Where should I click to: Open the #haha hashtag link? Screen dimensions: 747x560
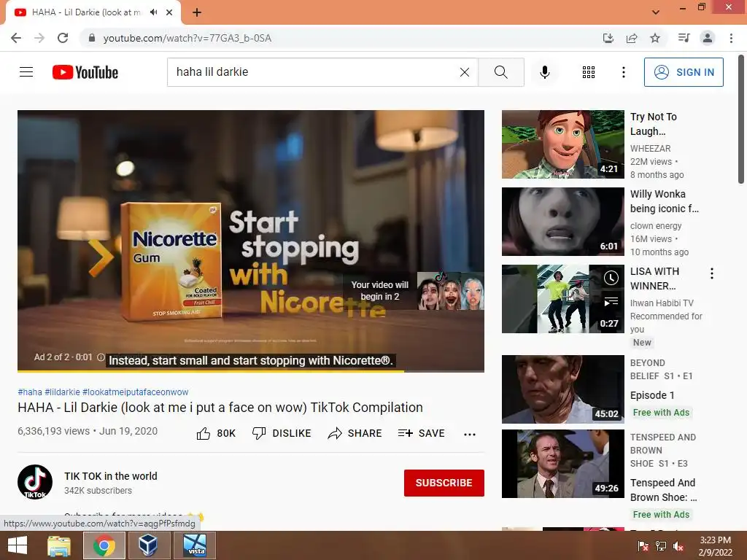29,392
